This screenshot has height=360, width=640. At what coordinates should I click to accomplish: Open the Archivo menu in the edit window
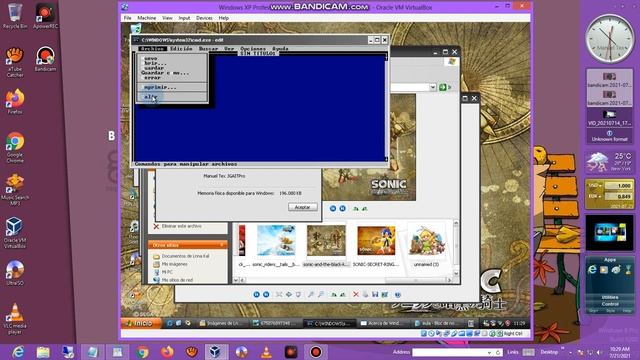[152, 49]
